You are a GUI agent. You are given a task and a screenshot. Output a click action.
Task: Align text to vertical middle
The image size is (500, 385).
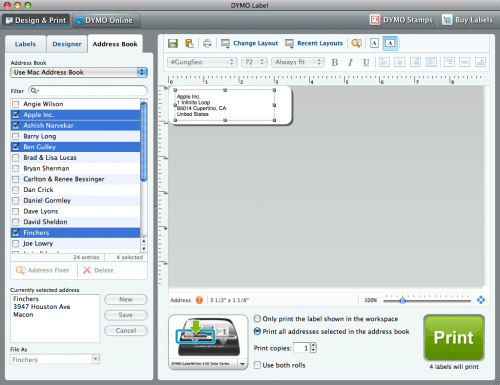465,62
